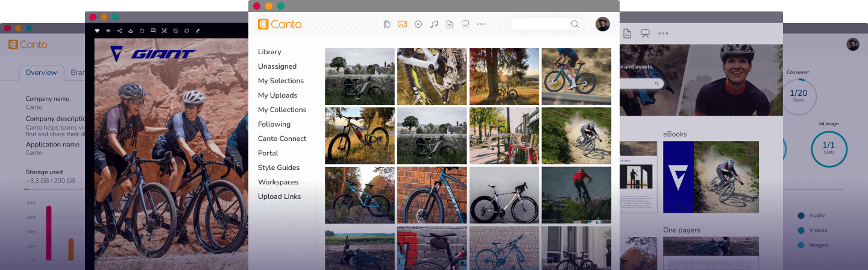
Task: Select the presentations icon in front window toolbar
Action: 465,24
